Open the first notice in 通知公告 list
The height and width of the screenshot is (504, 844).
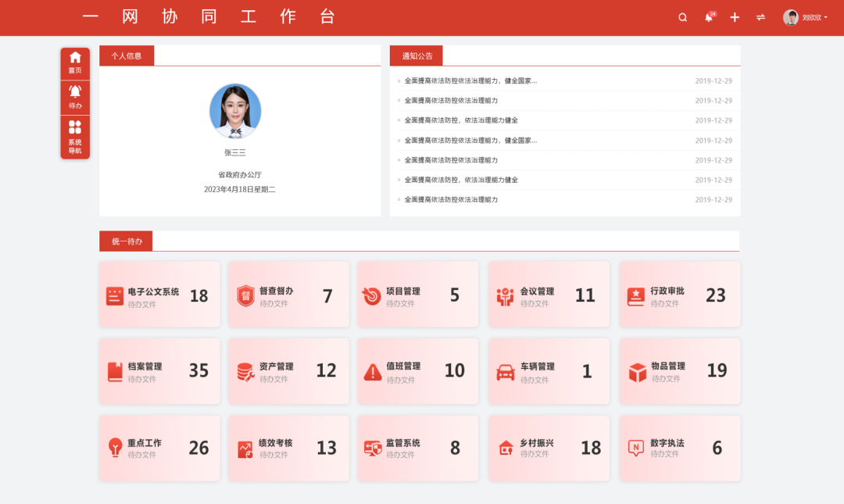pyautogui.click(x=470, y=80)
